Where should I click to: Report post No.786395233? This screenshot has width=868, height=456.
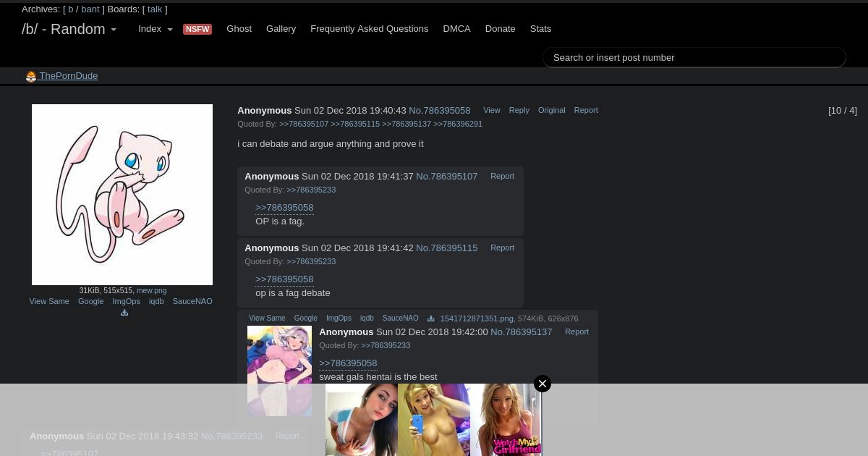point(287,436)
